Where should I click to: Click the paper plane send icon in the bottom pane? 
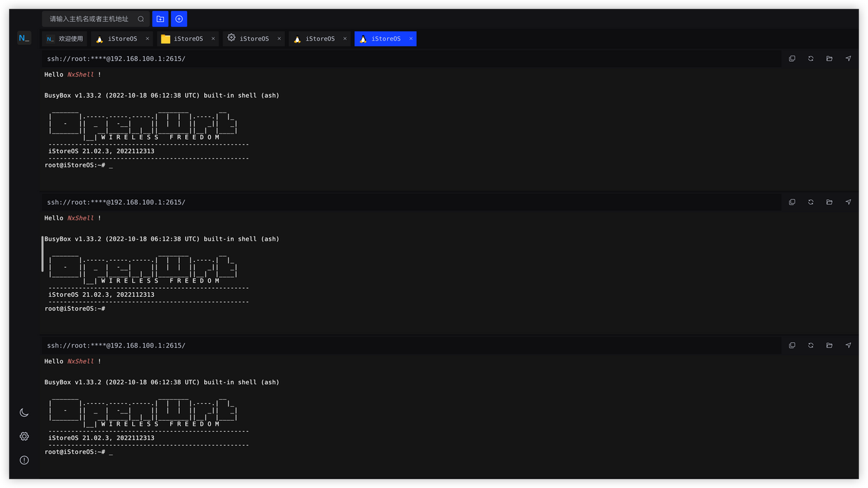(848, 346)
